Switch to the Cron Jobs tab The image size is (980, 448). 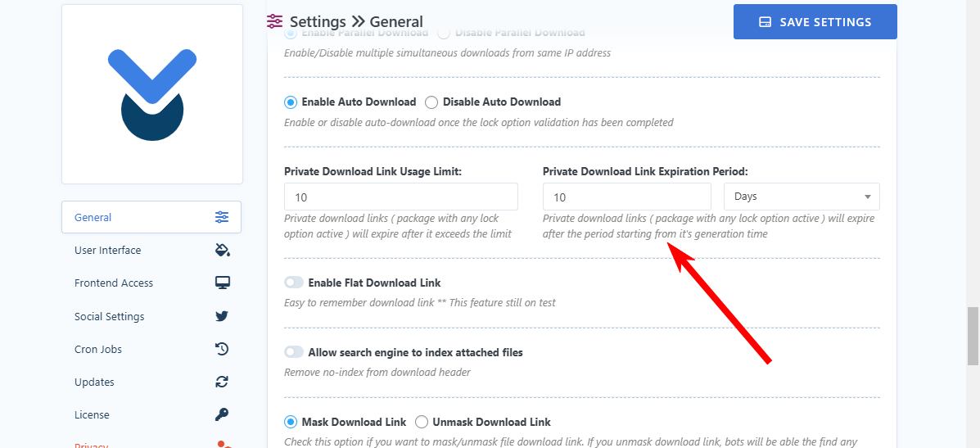pos(98,349)
